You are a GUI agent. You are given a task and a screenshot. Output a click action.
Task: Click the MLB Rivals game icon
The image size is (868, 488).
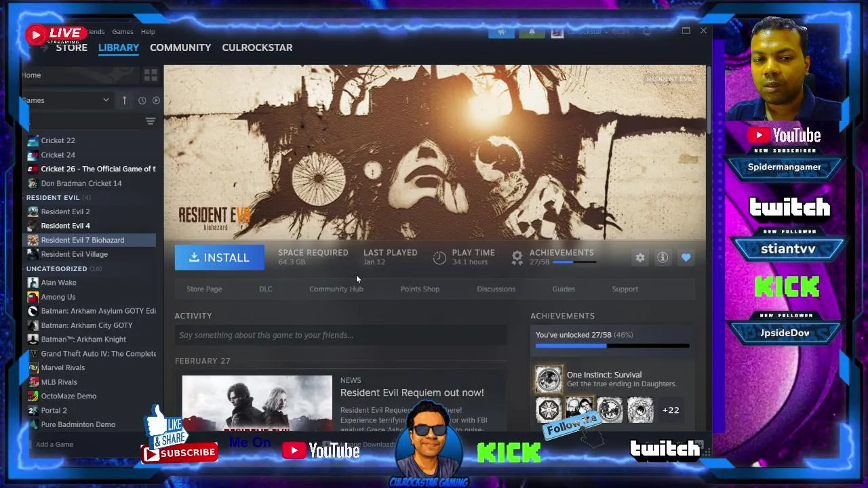pyautogui.click(x=33, y=382)
